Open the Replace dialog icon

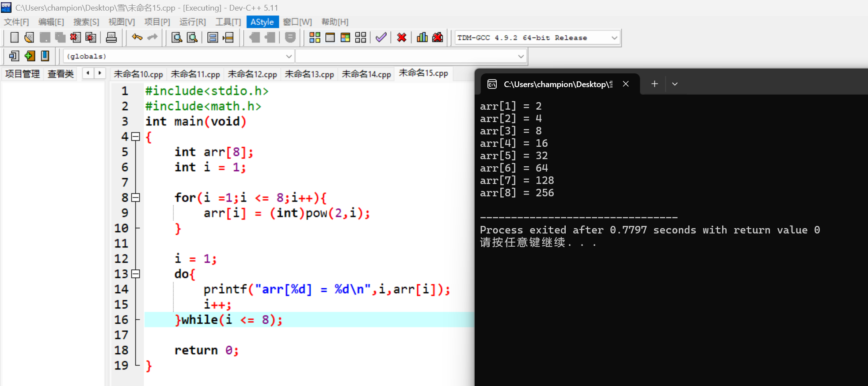192,38
